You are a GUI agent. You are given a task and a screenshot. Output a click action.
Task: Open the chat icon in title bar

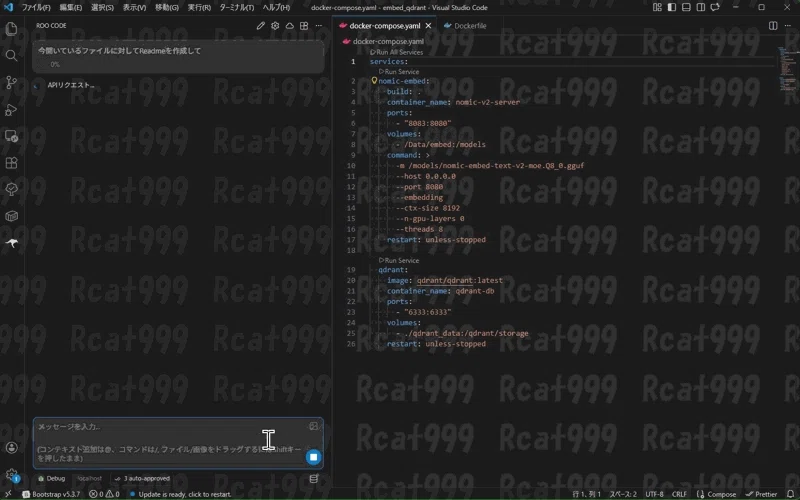pos(715,7)
